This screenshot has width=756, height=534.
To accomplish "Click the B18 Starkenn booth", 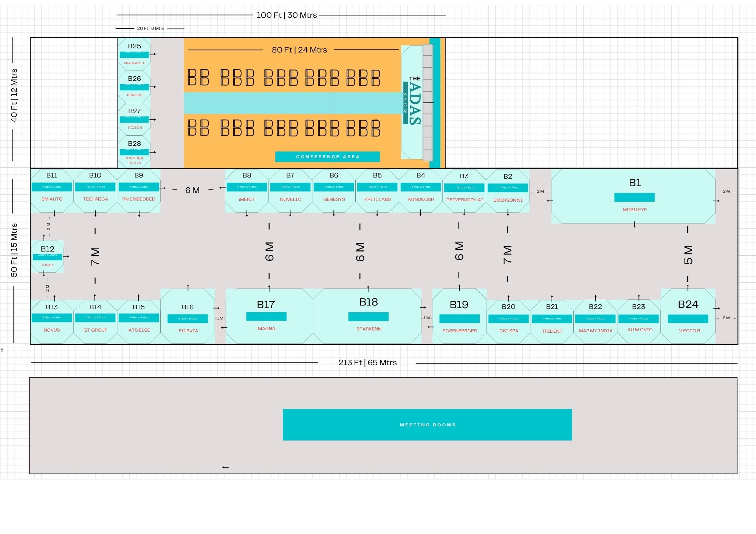I will pyautogui.click(x=368, y=316).
